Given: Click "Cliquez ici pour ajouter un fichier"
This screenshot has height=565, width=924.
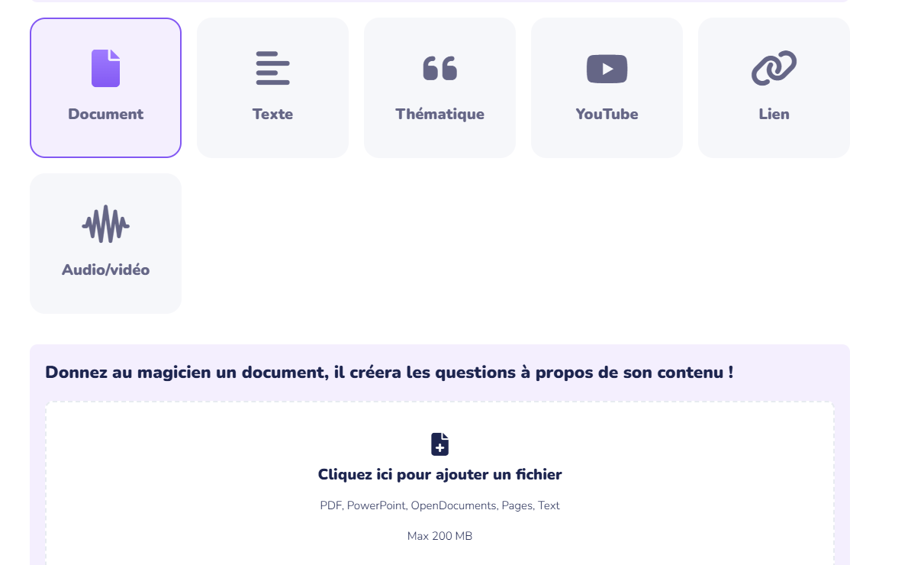Looking at the screenshot, I should click(x=439, y=474).
